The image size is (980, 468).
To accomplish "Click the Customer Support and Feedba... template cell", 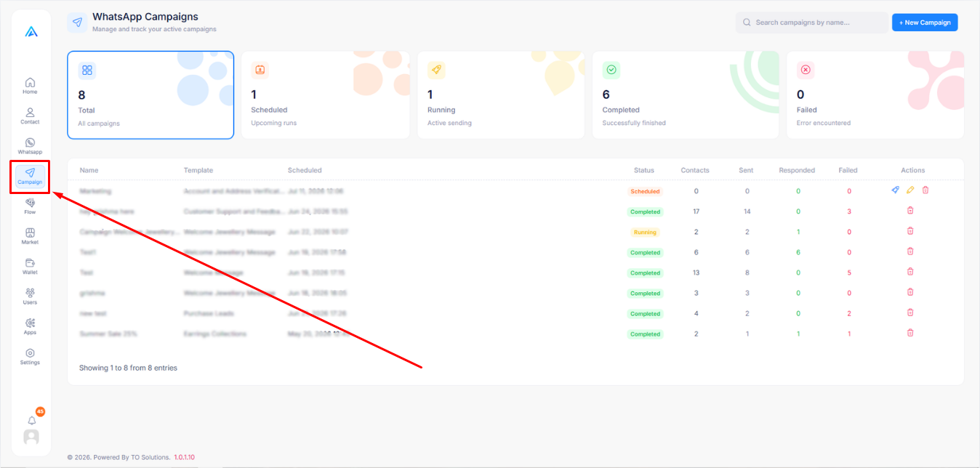I will [235, 211].
